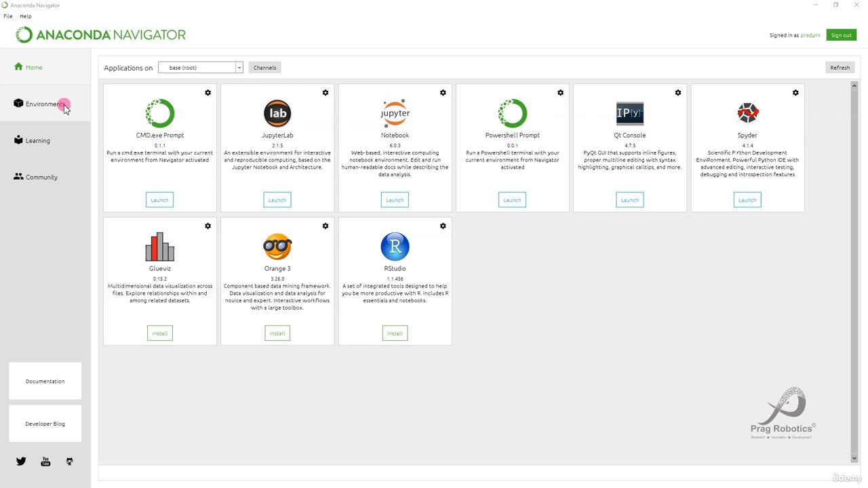Screen dimensions: 868x488
Task: Expand the base (root) environment dropdown
Action: [200, 68]
